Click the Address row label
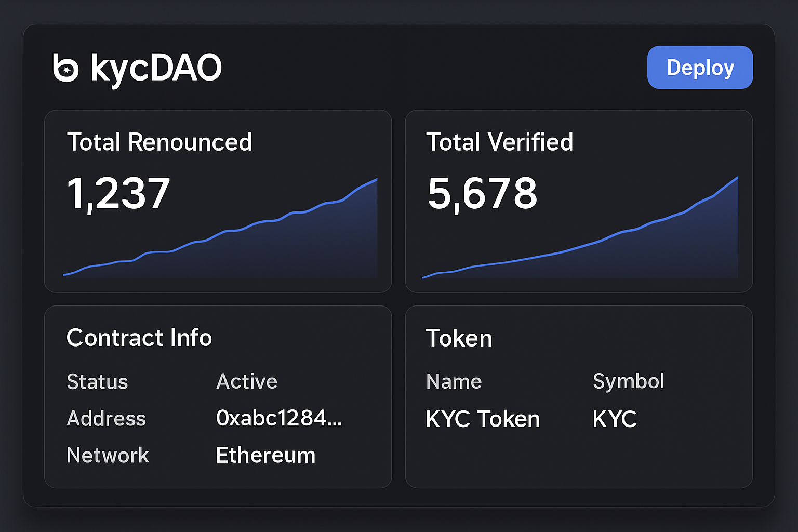798x532 pixels. (107, 419)
